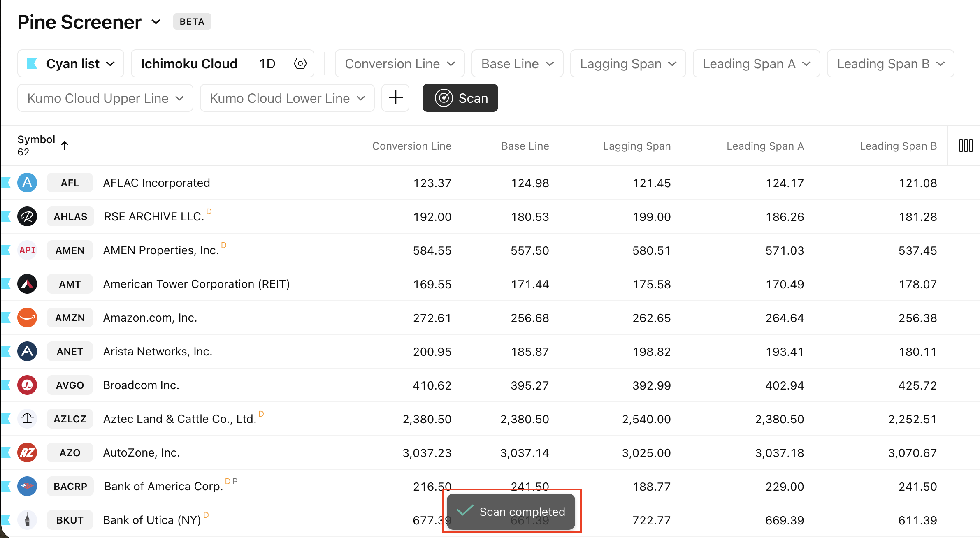Click the Broadcom logo icon
980x538 pixels.
(x=27, y=385)
